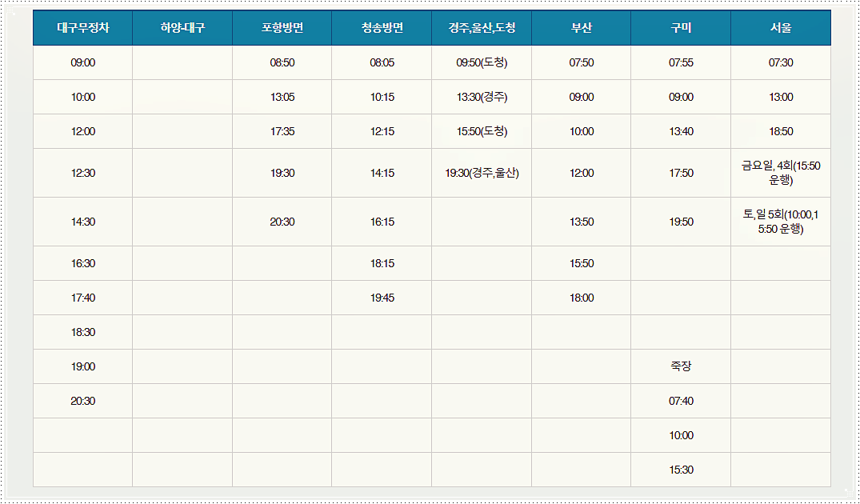Select the 14:15 timetable cell
Image resolution: width=860 pixels, height=504 pixels.
pyautogui.click(x=382, y=173)
